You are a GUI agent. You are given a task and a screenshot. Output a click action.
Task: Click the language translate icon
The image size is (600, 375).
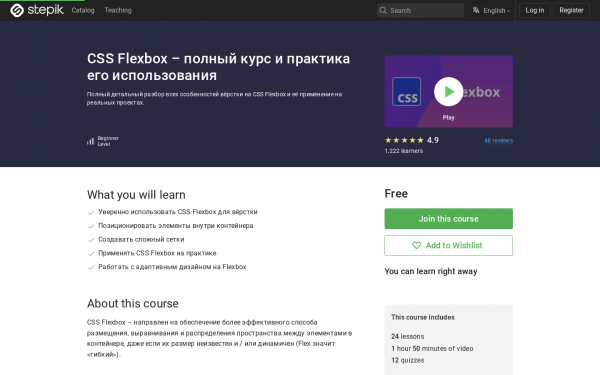(x=476, y=10)
